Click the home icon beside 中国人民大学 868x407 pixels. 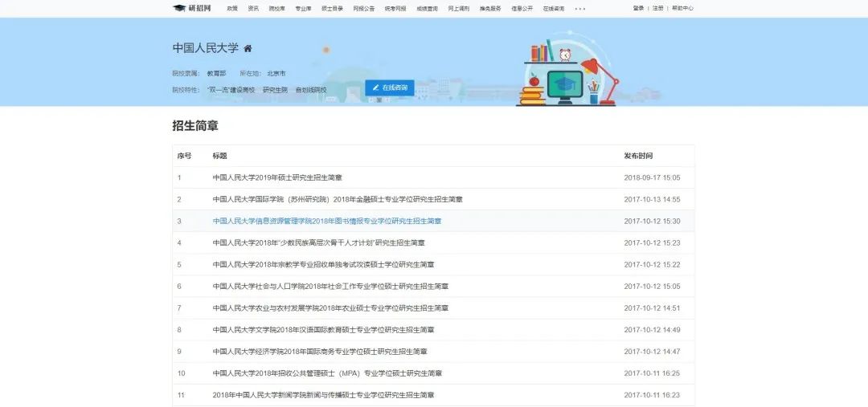pyautogui.click(x=248, y=48)
